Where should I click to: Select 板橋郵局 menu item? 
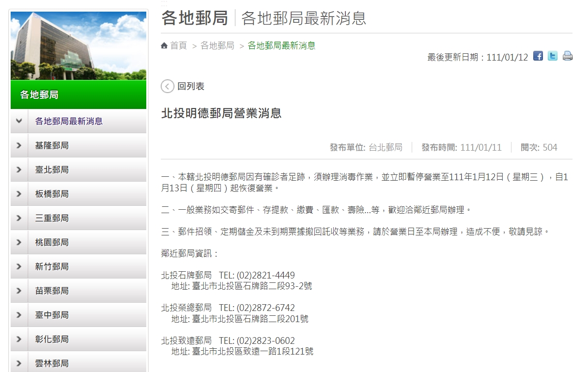52,194
